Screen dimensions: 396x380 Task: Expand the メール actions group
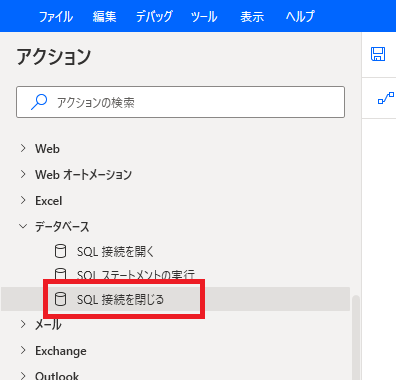pos(23,324)
